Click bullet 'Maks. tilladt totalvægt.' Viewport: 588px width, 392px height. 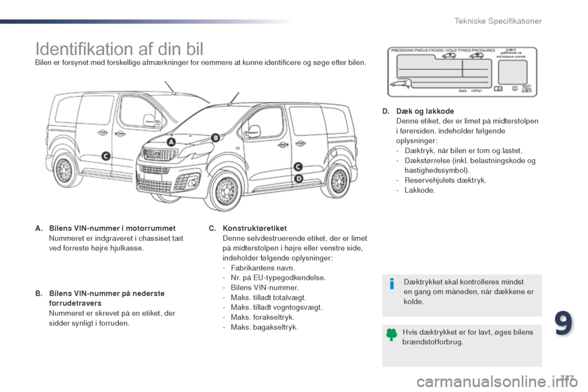click(268, 298)
